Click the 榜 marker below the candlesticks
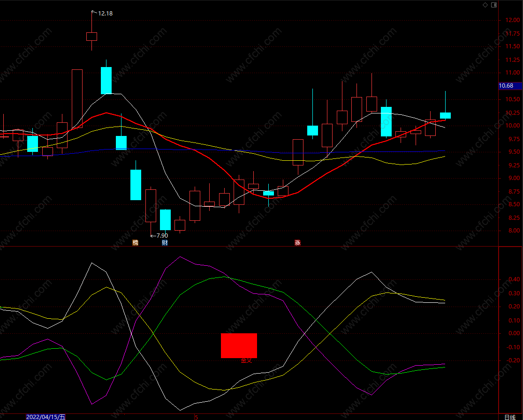523x420 pixels. coord(135,243)
